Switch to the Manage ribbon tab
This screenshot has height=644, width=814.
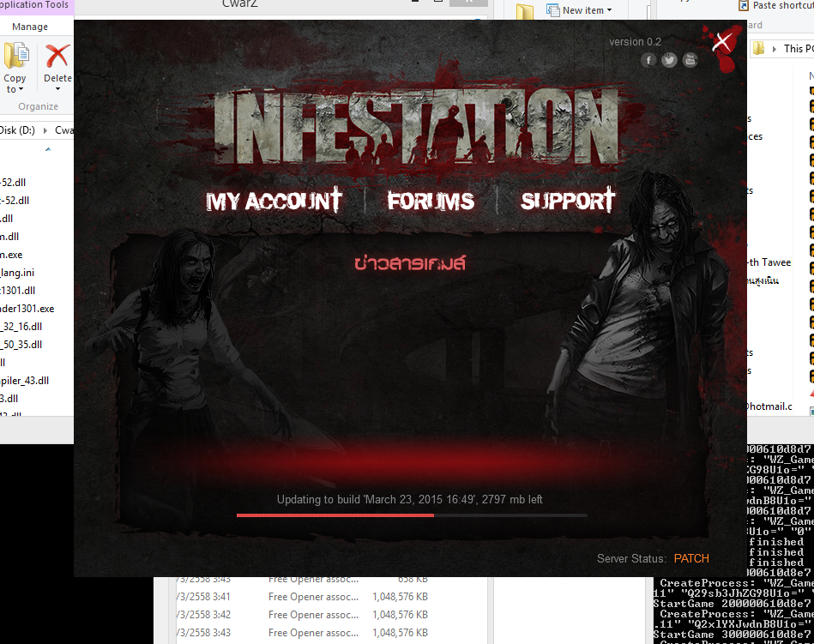[x=30, y=27]
